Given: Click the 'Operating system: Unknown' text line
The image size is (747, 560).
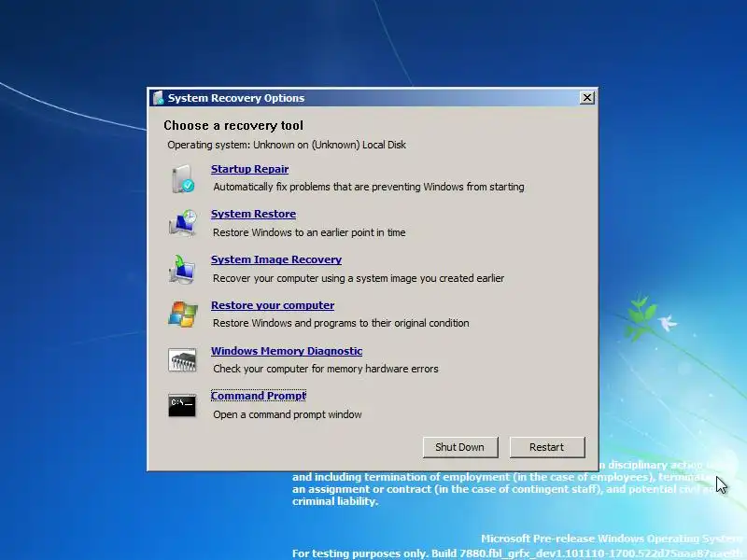Looking at the screenshot, I should [x=287, y=145].
